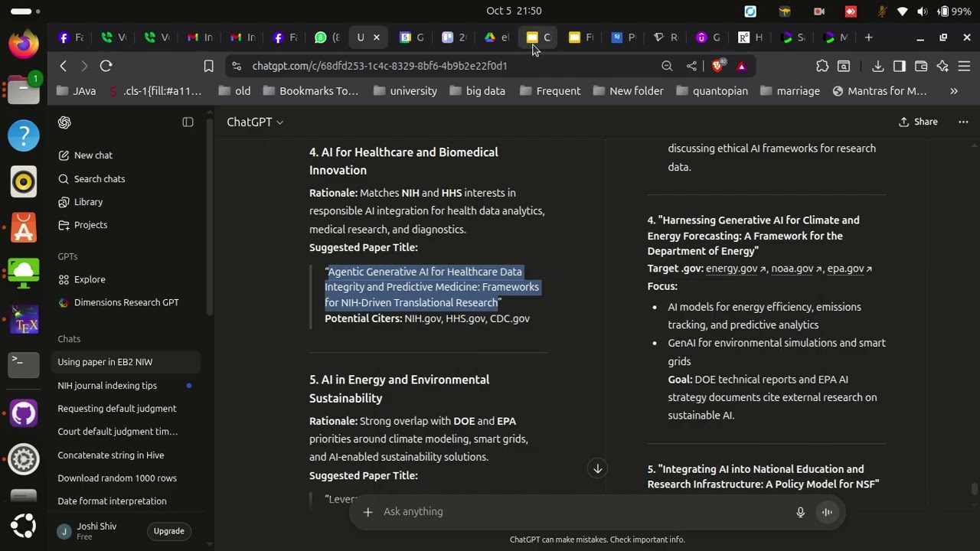Close the active ChatGPT tab
The width and height of the screenshot is (980, 551).
[x=376, y=37]
